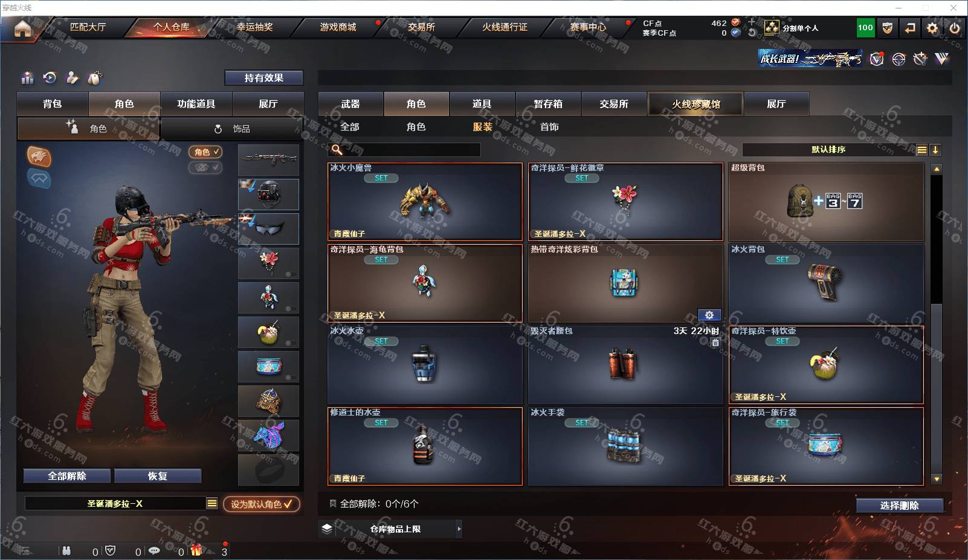Screen dimensions: 968x560
Task: Click the magnifier search icon
Action: coord(337,149)
